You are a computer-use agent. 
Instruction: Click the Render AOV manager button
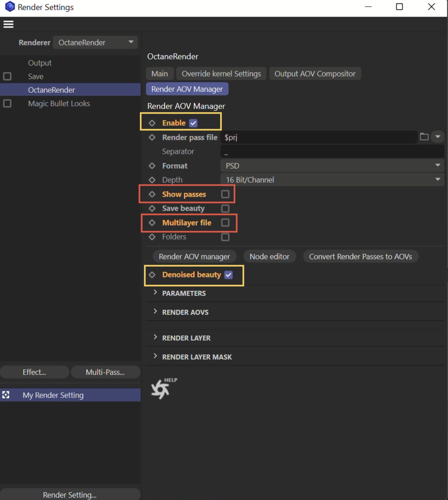[x=194, y=256]
